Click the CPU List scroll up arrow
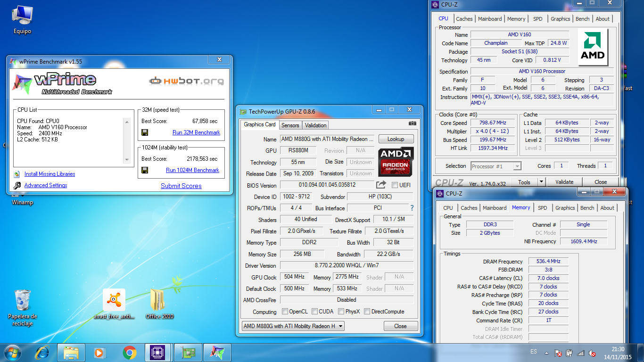The image size is (644, 362). pyautogui.click(x=126, y=122)
